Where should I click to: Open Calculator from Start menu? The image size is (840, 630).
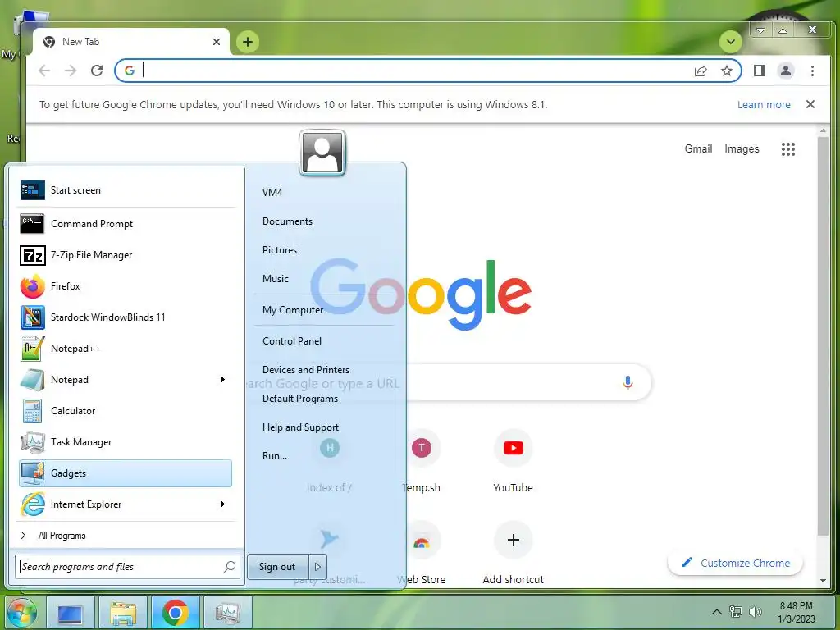[x=126, y=411]
